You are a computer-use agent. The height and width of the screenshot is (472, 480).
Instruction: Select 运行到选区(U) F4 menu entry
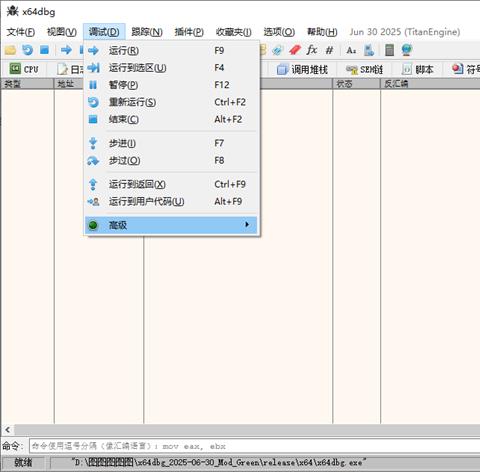click(171, 68)
